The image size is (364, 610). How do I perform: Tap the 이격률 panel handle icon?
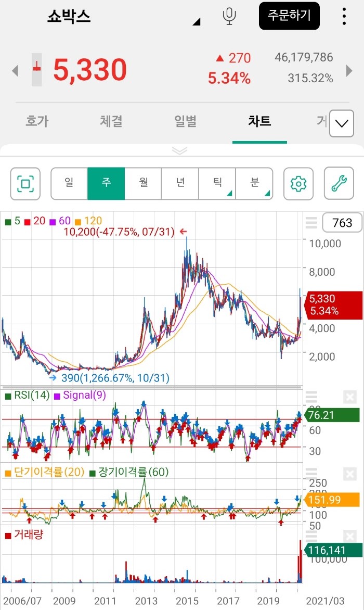pyautogui.click(x=311, y=474)
